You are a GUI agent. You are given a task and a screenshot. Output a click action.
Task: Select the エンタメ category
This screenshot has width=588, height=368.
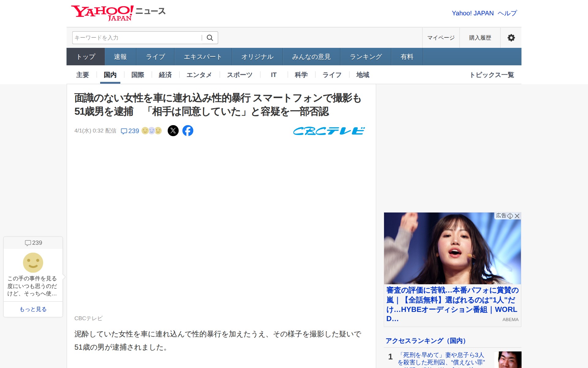pos(199,75)
